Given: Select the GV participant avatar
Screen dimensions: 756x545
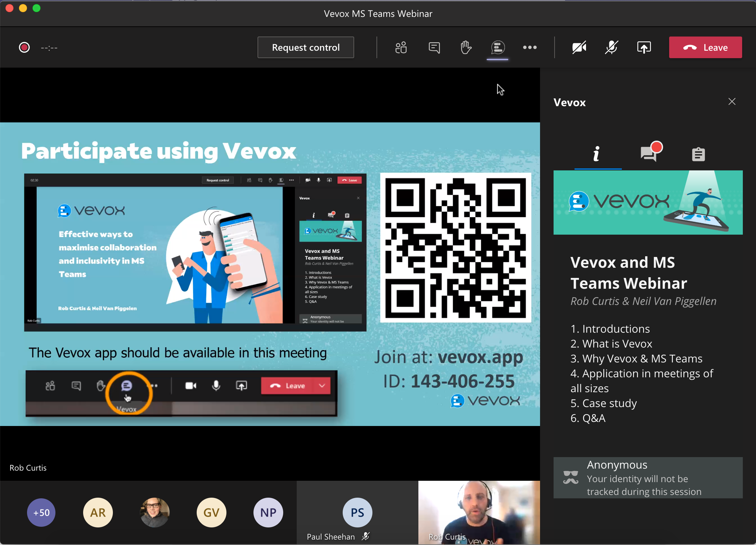Looking at the screenshot, I should (212, 513).
